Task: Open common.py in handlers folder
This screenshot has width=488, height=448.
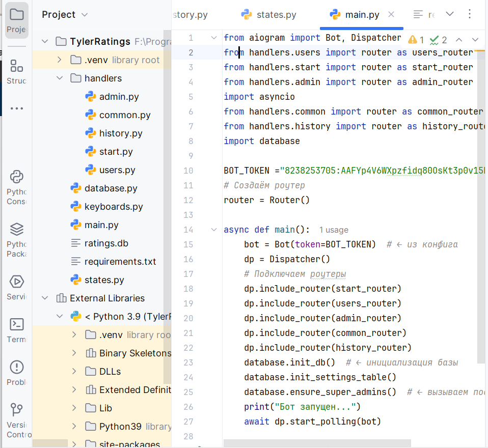Action: 118,115
